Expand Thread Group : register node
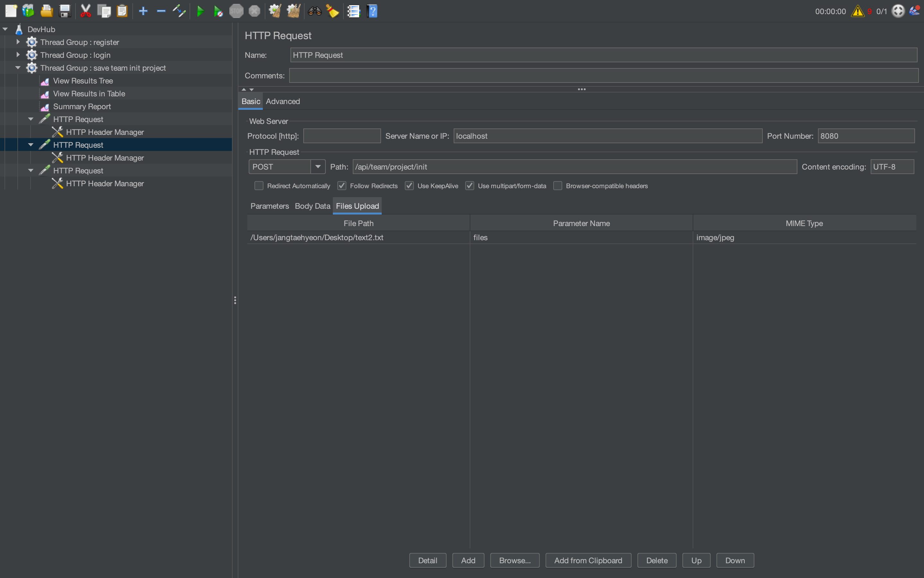This screenshot has height=578, width=924. (18, 42)
